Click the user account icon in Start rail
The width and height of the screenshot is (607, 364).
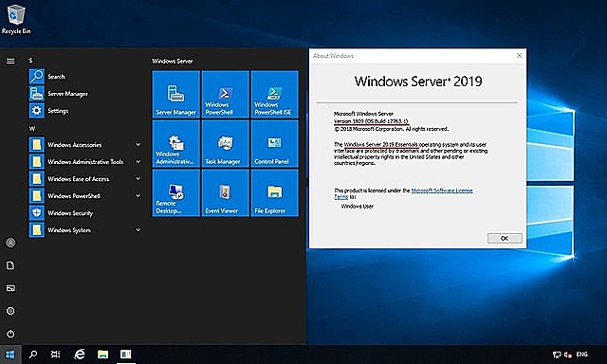click(10, 243)
